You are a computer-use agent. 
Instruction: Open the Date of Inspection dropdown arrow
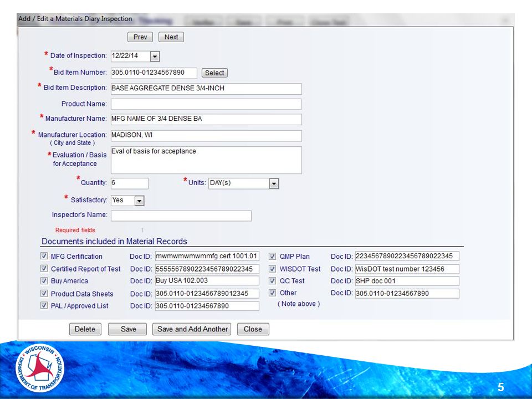coord(155,57)
